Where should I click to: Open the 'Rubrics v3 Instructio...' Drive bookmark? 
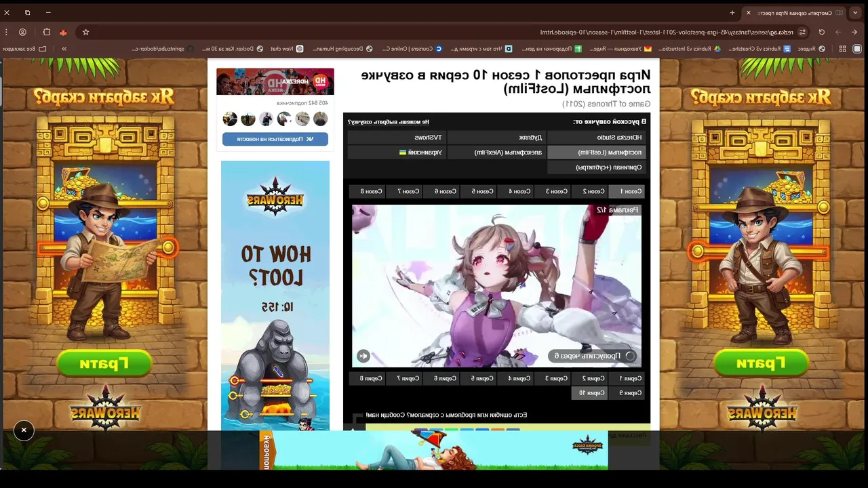coord(689,49)
